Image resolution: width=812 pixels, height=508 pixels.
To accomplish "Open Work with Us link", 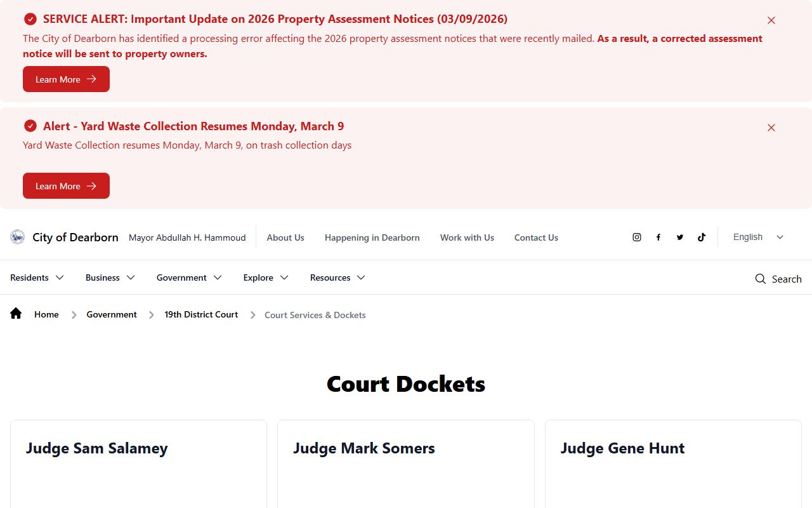I will click(467, 237).
